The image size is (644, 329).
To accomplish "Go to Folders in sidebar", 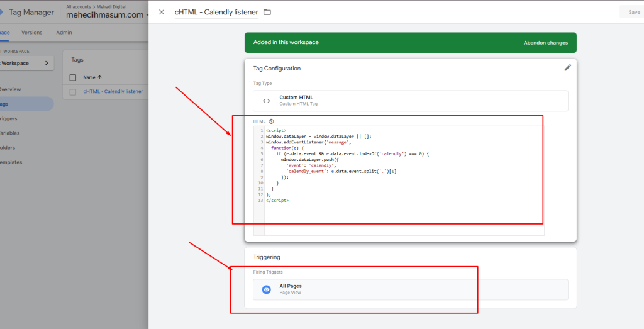I will [8, 148].
